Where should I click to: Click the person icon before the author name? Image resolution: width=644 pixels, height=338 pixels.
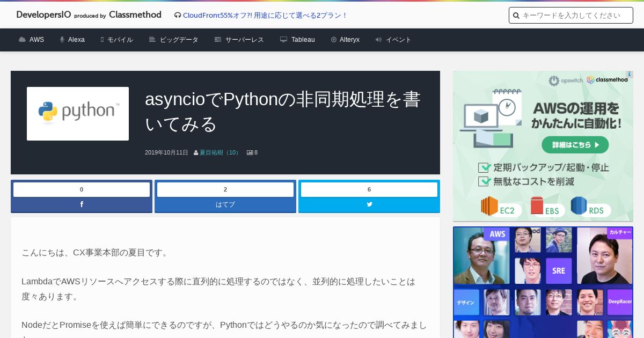pos(196,153)
